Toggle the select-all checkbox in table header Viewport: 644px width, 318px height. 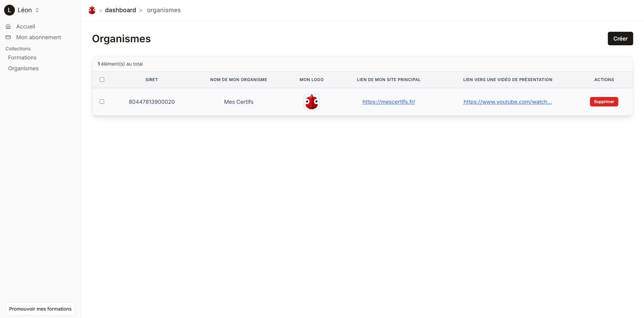tap(102, 80)
